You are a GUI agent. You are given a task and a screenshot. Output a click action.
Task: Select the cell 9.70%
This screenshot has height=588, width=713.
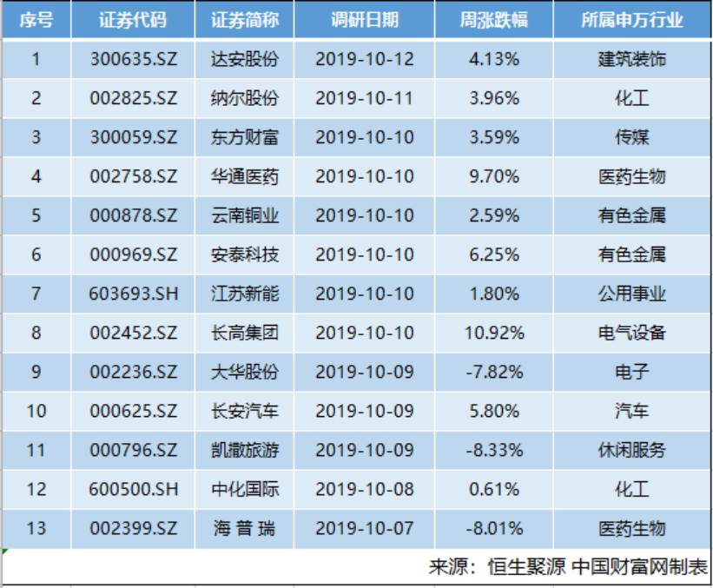pyautogui.click(x=494, y=176)
